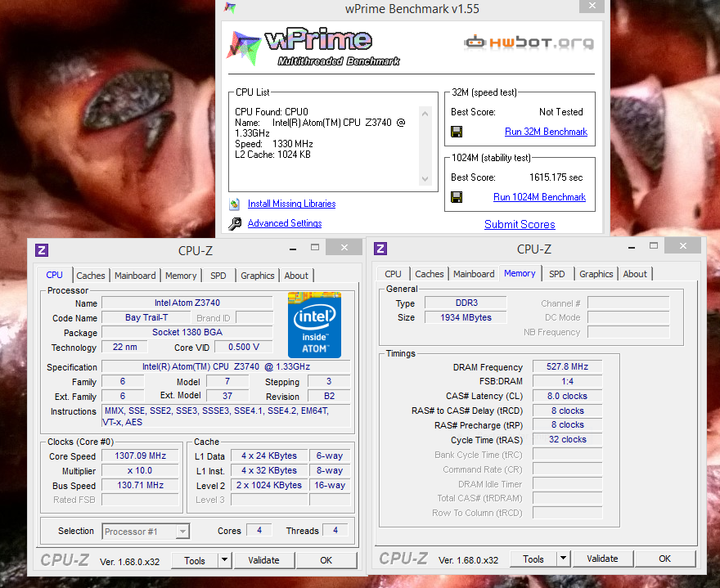
Task: Click the Multiplier value x 10.0
Action: [140, 470]
